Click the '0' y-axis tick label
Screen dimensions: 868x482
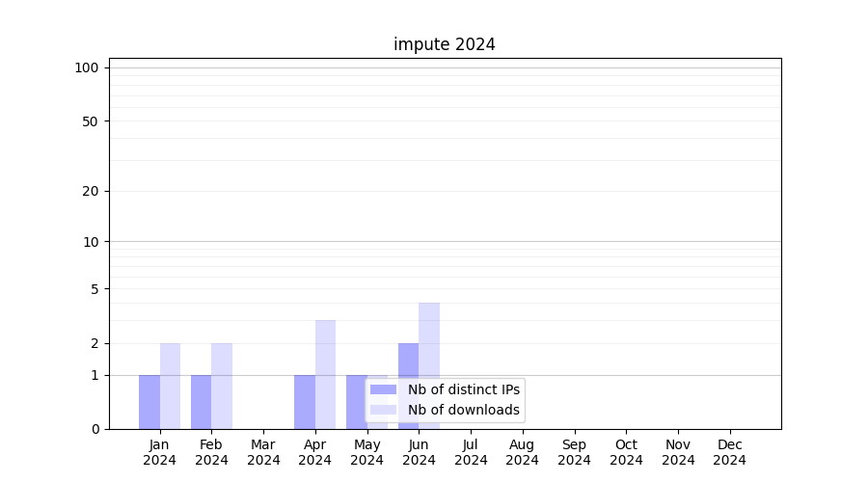(x=95, y=429)
